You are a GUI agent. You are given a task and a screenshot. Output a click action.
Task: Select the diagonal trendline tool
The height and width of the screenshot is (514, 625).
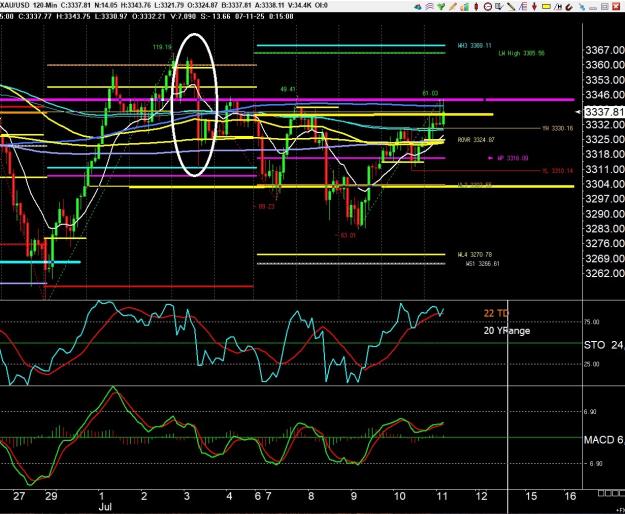(x=511, y=6)
